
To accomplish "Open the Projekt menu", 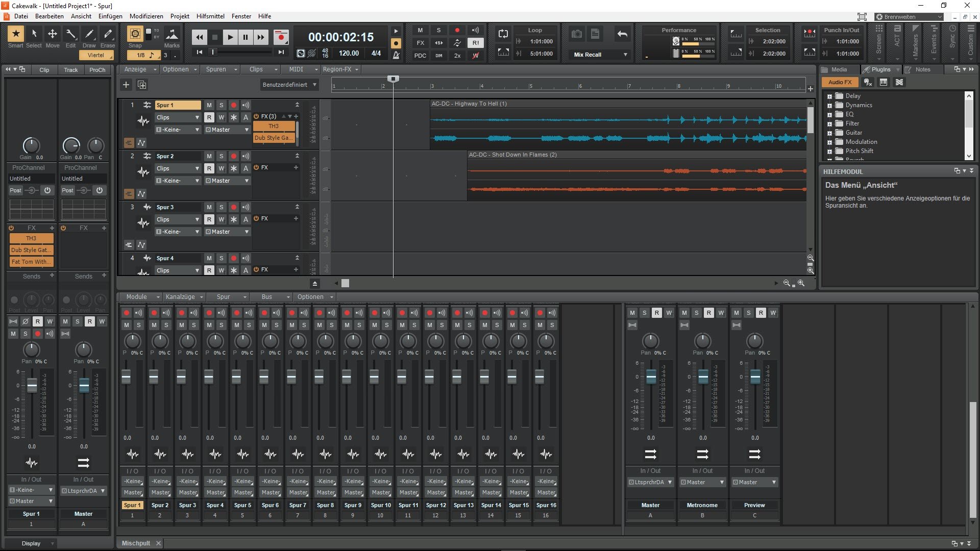I will (x=180, y=16).
